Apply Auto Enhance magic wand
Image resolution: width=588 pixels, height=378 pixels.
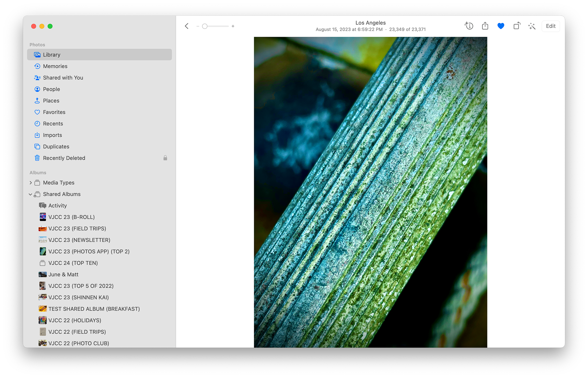(x=532, y=26)
